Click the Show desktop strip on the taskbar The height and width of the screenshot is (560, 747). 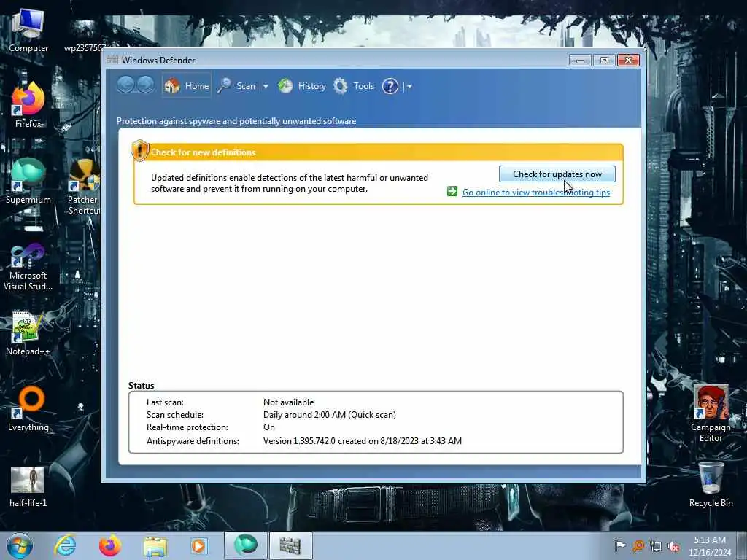[x=742, y=545]
